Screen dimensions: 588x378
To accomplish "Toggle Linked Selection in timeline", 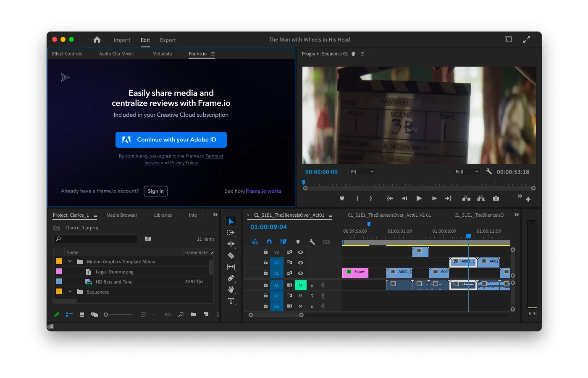I will point(283,242).
